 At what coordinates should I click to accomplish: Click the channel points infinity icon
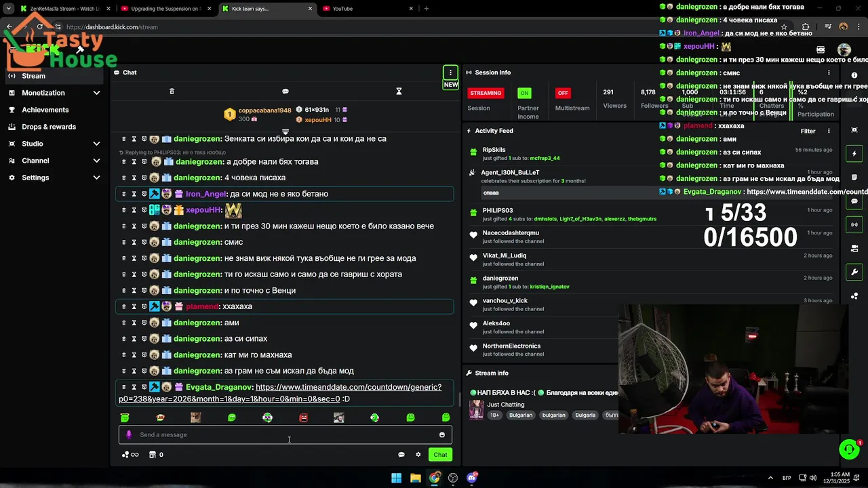[x=130, y=455]
